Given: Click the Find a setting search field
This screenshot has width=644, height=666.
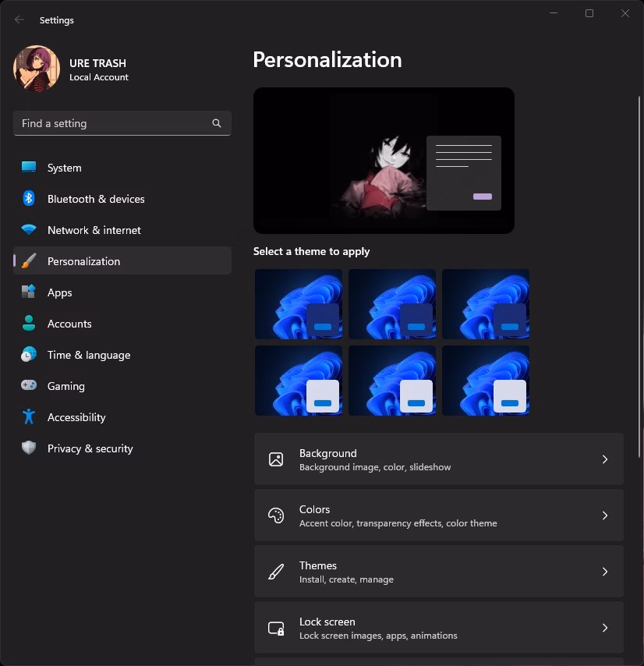Looking at the screenshot, I should 122,123.
